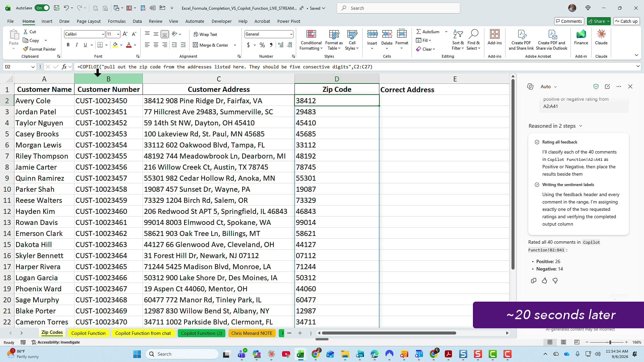Screen dimensions: 644x362
Task: Click the Increase Decimal icon
Action: click(281, 45)
